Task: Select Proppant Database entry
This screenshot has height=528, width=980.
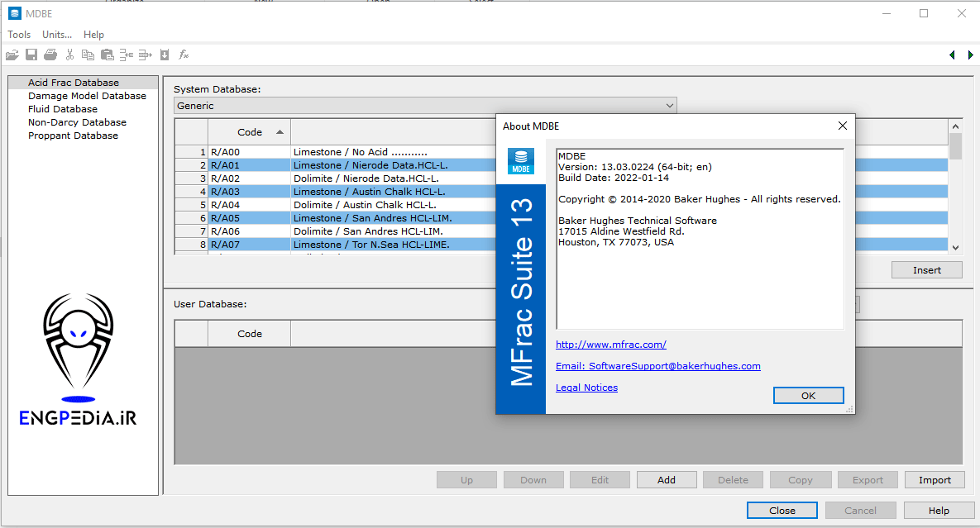Action: pyautogui.click(x=73, y=136)
